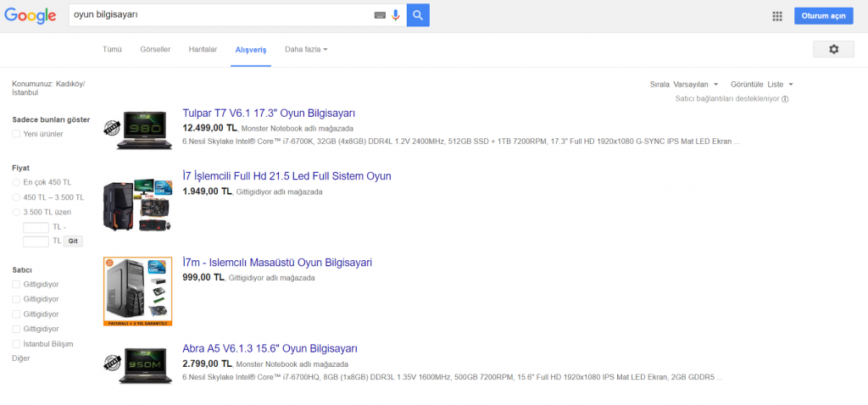The height and width of the screenshot is (405, 868).
Task: Select En çok 450 TL price option
Action: [x=16, y=182]
